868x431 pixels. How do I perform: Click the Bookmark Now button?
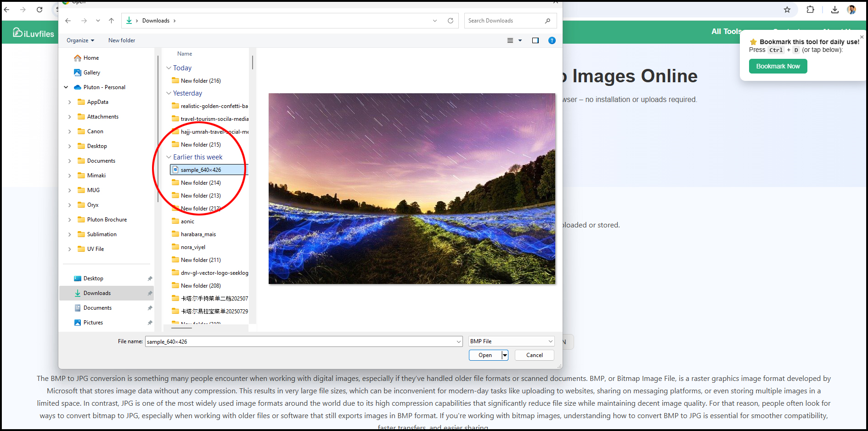(778, 66)
